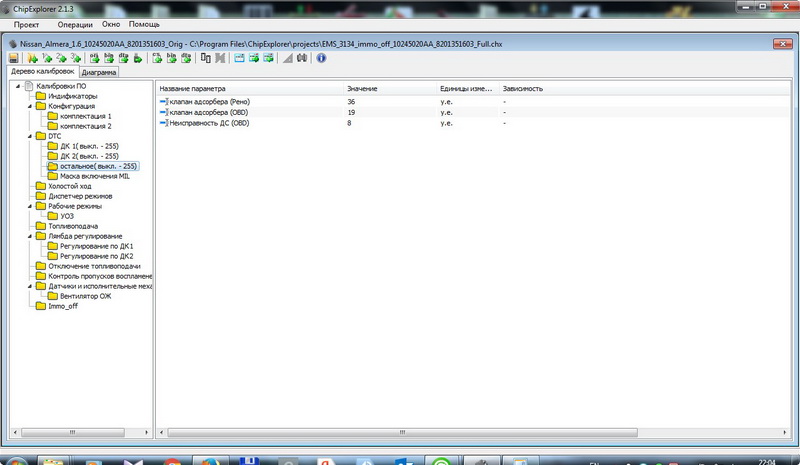The image size is (800, 465).
Task: Click the gray triangle toolbar icon
Action: point(288,59)
